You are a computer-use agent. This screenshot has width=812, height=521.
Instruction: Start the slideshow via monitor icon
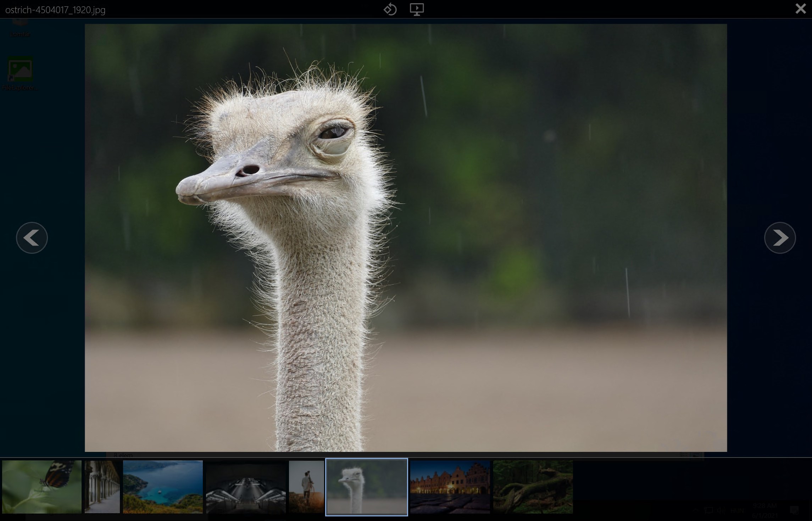[x=417, y=9]
